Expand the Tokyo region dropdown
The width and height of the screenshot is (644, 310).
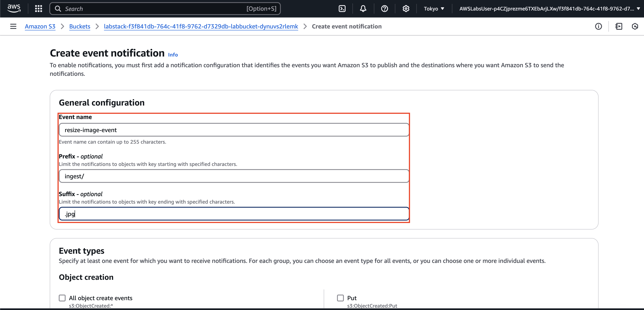click(x=434, y=9)
